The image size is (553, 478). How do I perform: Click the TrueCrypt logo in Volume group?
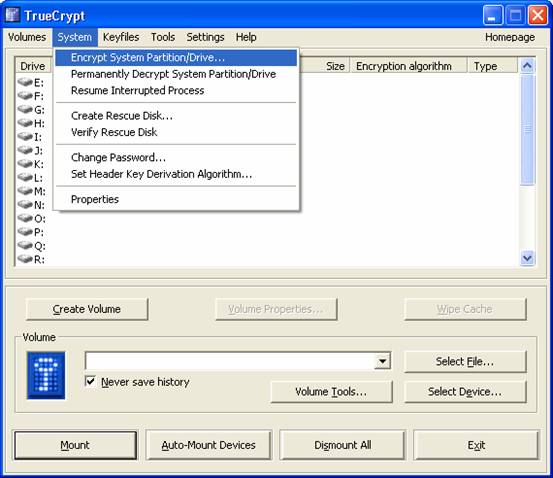[46, 375]
